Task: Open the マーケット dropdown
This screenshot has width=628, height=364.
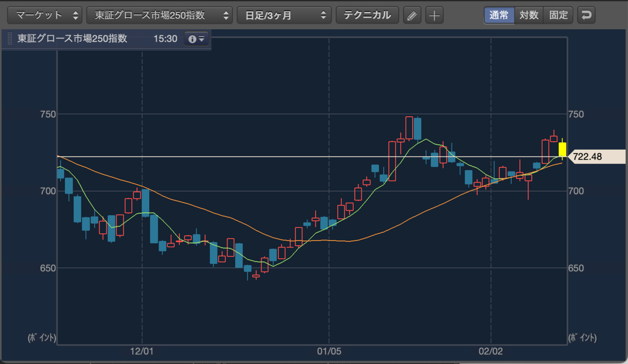Action: [x=45, y=15]
